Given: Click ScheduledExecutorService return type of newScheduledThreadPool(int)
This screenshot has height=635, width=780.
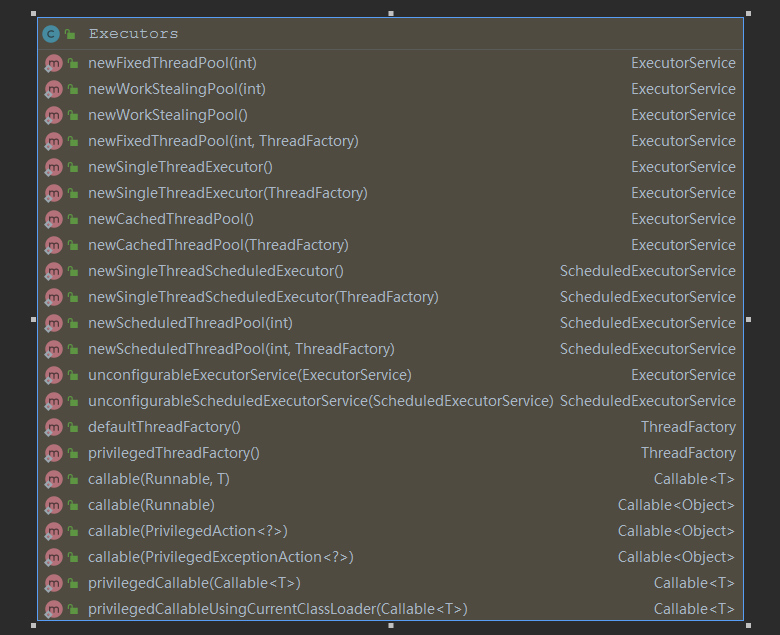Looking at the screenshot, I should point(647,323).
